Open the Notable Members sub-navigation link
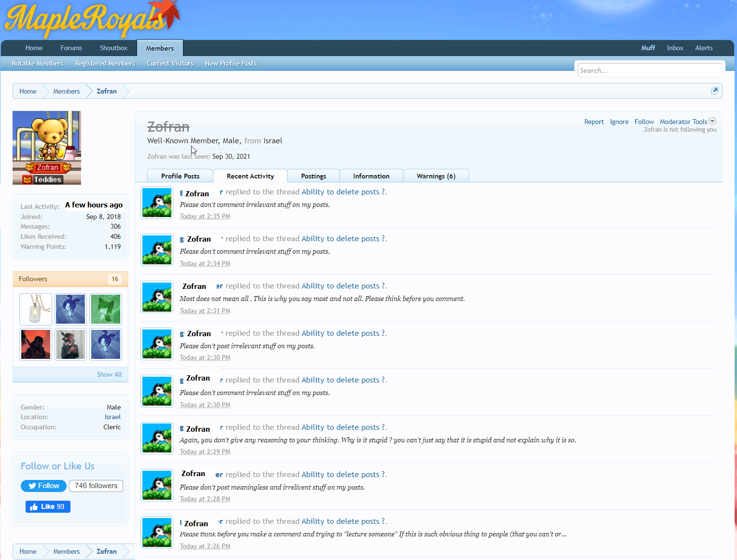This screenshot has width=737, height=560. point(38,63)
